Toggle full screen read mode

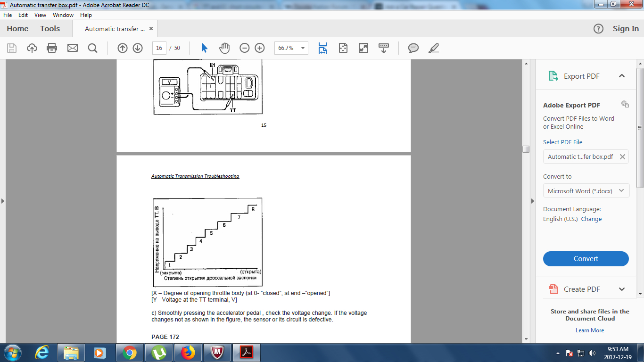coord(363,48)
